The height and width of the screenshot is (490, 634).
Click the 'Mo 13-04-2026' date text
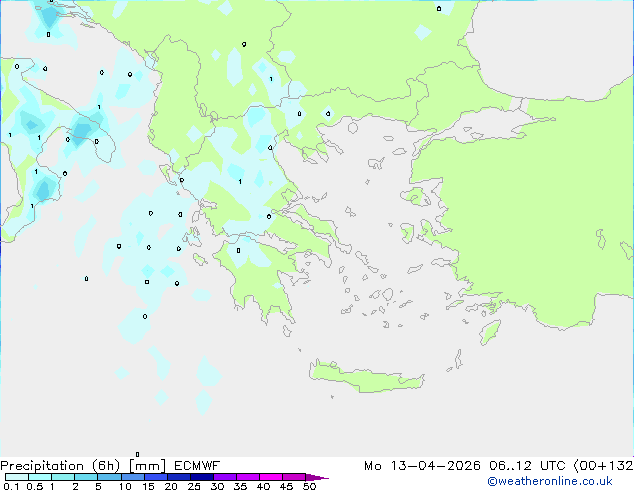pos(422,466)
